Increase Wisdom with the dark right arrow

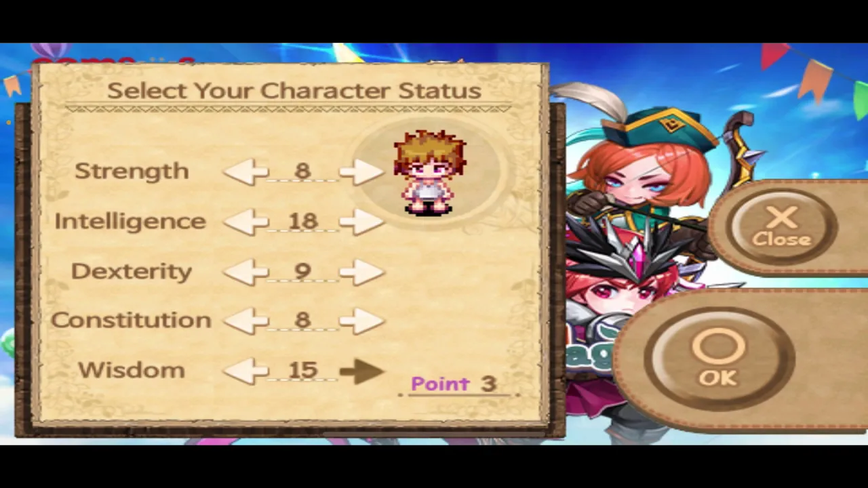click(361, 370)
